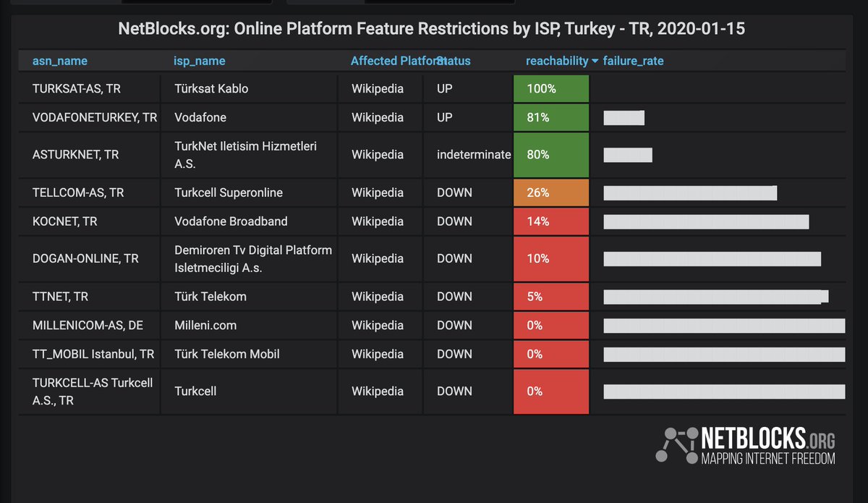
Task: Click the failure rate bar for Demiroren Tv
Action: 712,259
